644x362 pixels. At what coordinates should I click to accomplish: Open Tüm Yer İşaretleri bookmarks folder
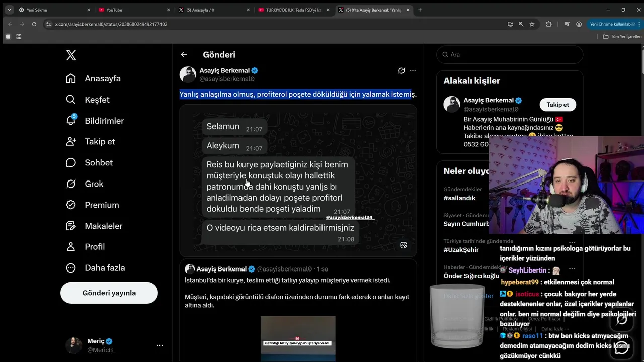pyautogui.click(x=622, y=36)
